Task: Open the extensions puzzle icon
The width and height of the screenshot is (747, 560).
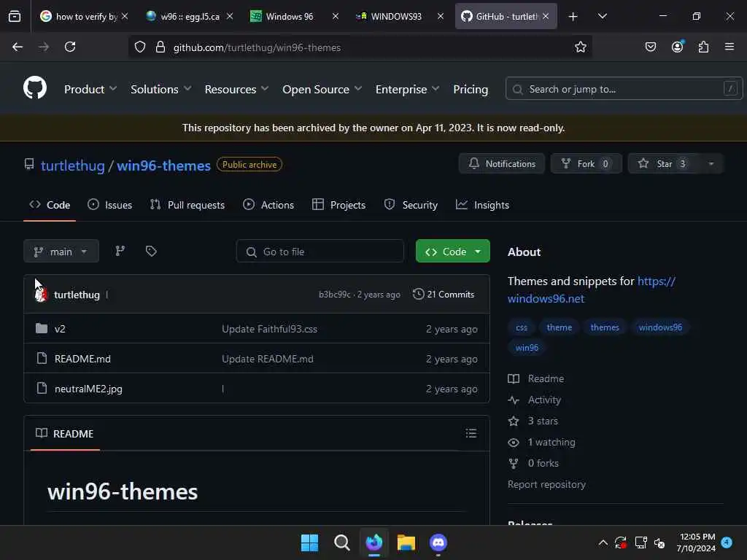Action: pyautogui.click(x=703, y=47)
